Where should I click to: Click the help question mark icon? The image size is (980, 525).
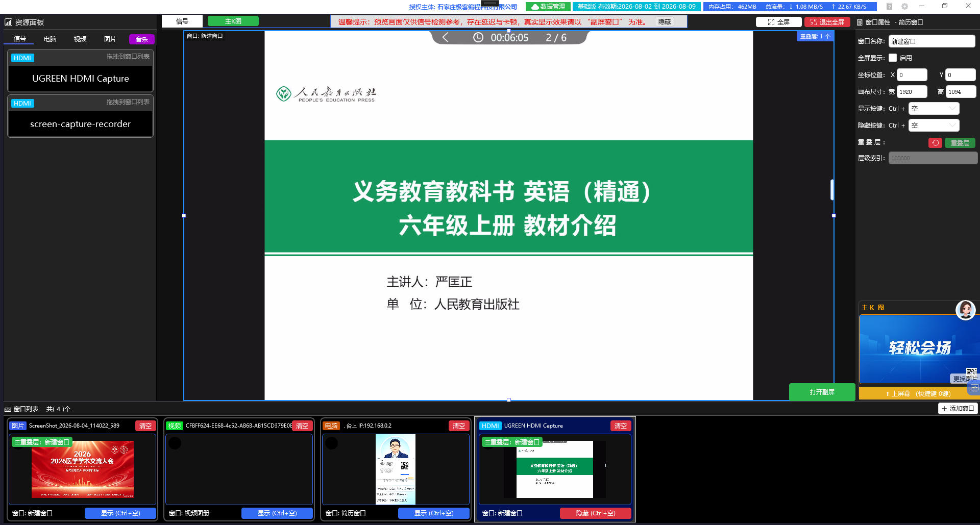[x=889, y=7]
